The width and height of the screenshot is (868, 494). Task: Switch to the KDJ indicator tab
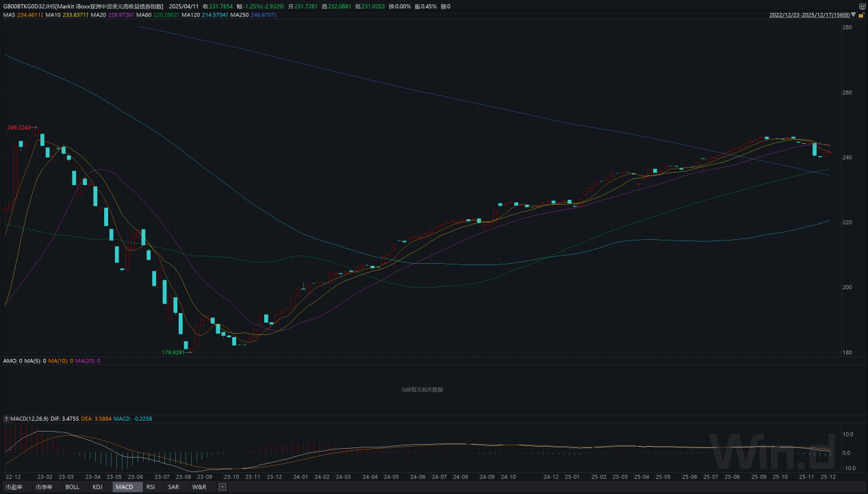click(97, 487)
